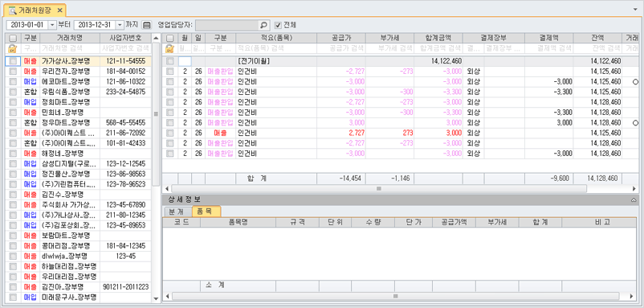This screenshot has width=644, height=308.
Task: Toggle the 전체 checkbox
Action: pyautogui.click(x=278, y=25)
